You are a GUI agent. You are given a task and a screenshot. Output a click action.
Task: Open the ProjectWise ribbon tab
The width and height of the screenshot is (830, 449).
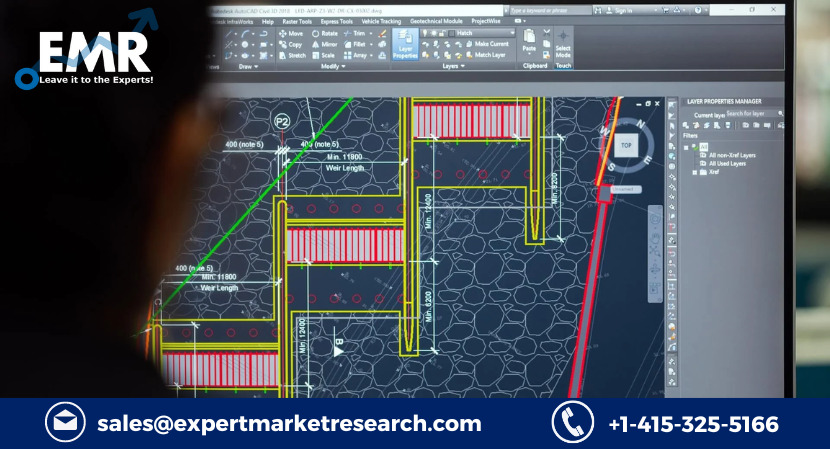[486, 21]
